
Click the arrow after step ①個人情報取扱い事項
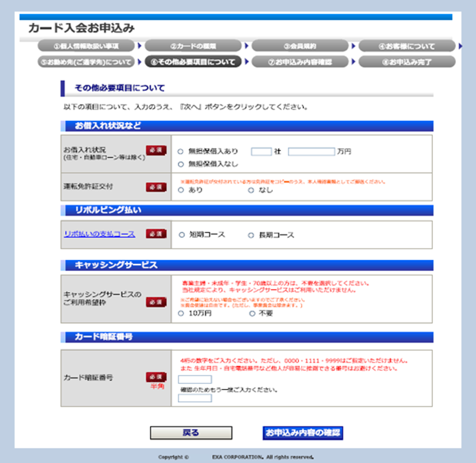point(140,46)
